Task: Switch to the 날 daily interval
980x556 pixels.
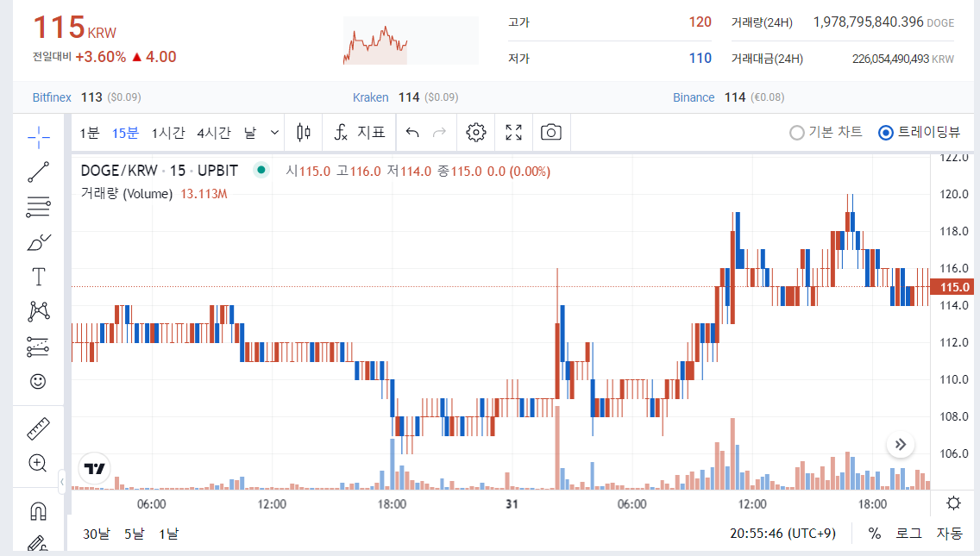Action: click(250, 133)
